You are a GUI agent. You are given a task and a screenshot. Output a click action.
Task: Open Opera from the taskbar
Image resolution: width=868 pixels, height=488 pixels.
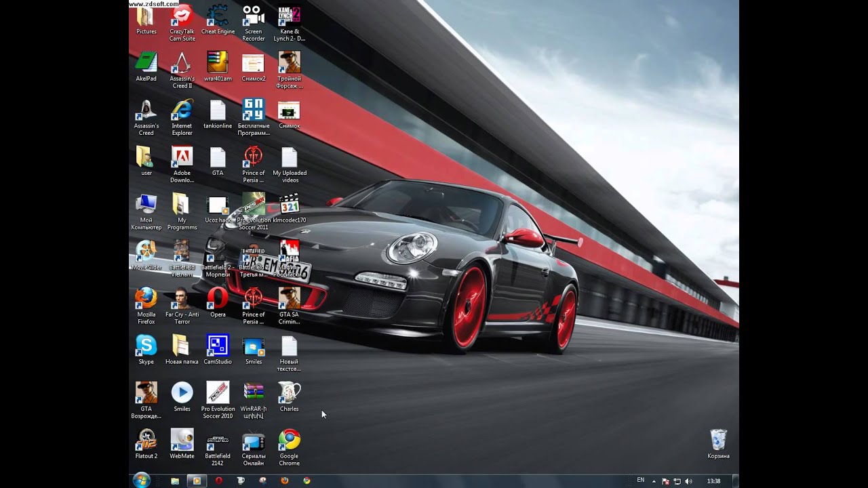click(x=218, y=481)
